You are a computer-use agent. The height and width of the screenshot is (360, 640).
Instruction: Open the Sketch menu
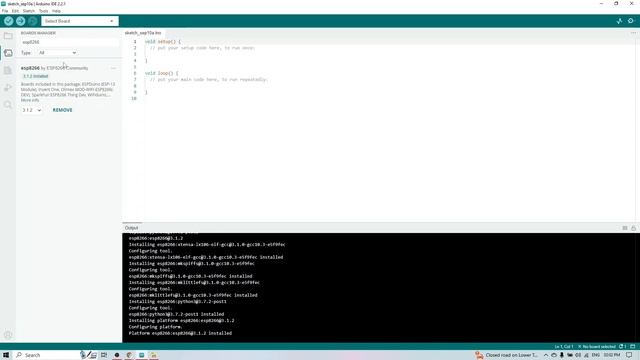29,11
